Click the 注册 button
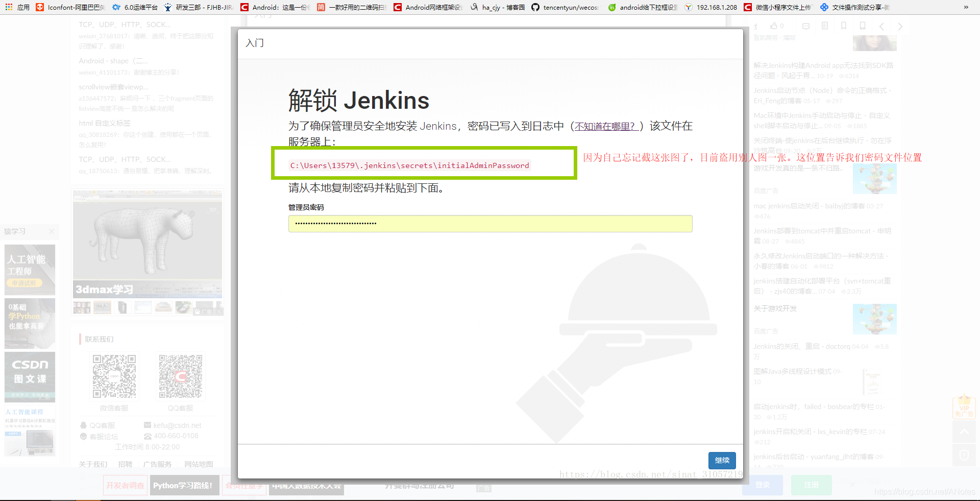 click(812, 485)
